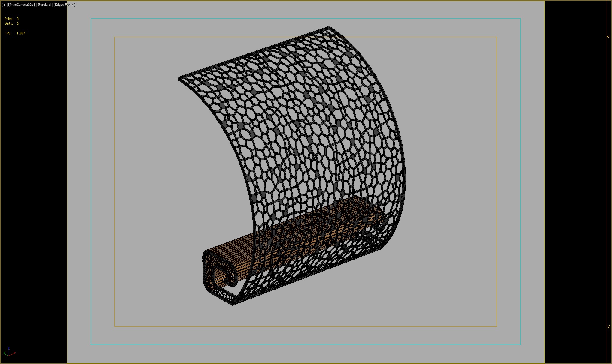Click the FPS: 1,997 readout
Image resolution: width=612 pixels, height=364 pixels.
point(15,33)
